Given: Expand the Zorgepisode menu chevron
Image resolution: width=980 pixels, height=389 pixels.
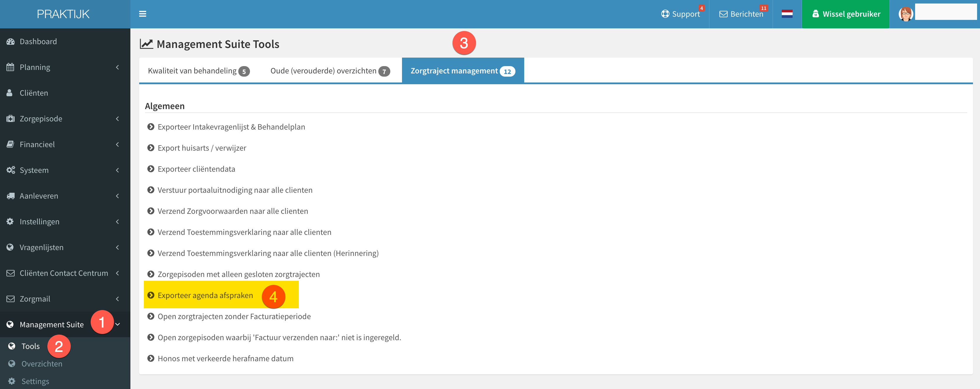Looking at the screenshot, I should [118, 118].
